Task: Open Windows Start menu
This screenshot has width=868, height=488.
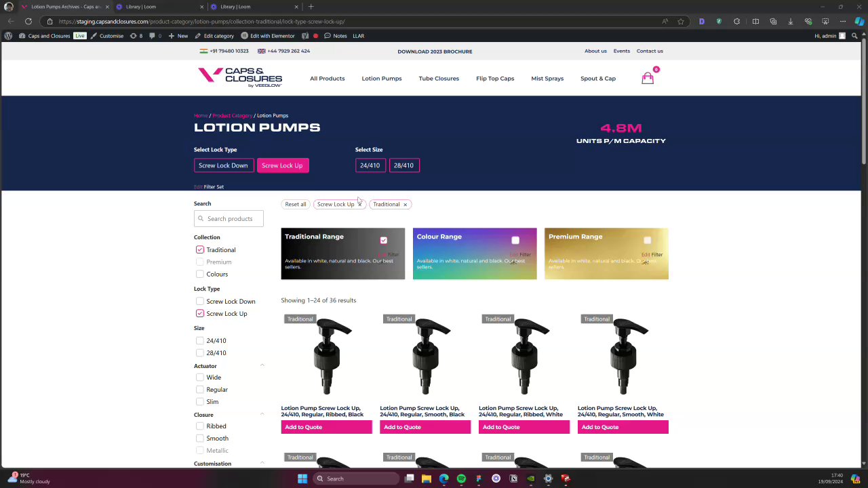Action: [x=302, y=479]
